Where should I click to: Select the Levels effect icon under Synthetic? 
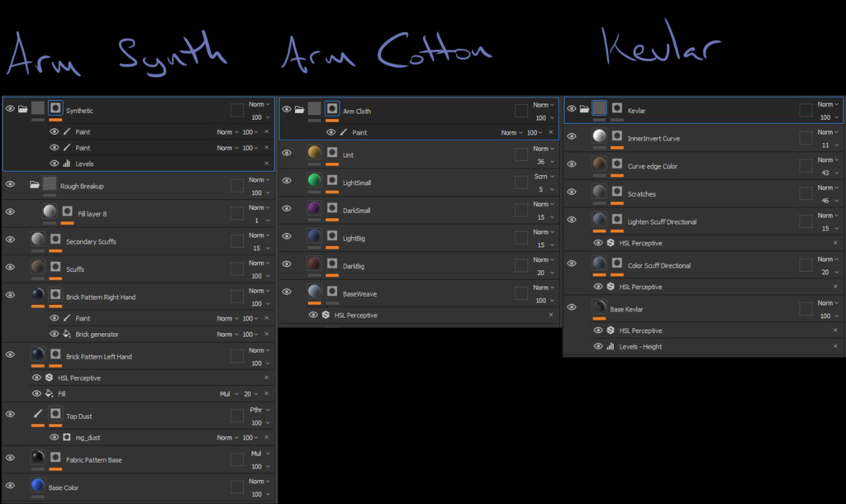coord(67,164)
